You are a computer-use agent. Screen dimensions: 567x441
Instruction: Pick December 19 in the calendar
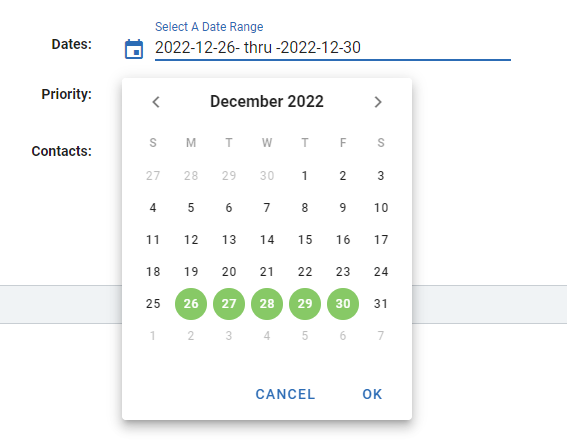[191, 271]
